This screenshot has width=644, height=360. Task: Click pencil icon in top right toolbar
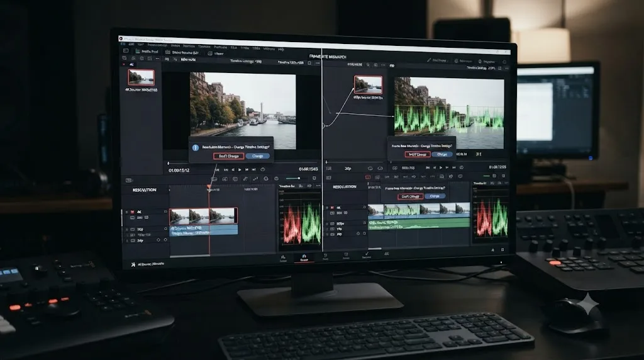point(429,60)
